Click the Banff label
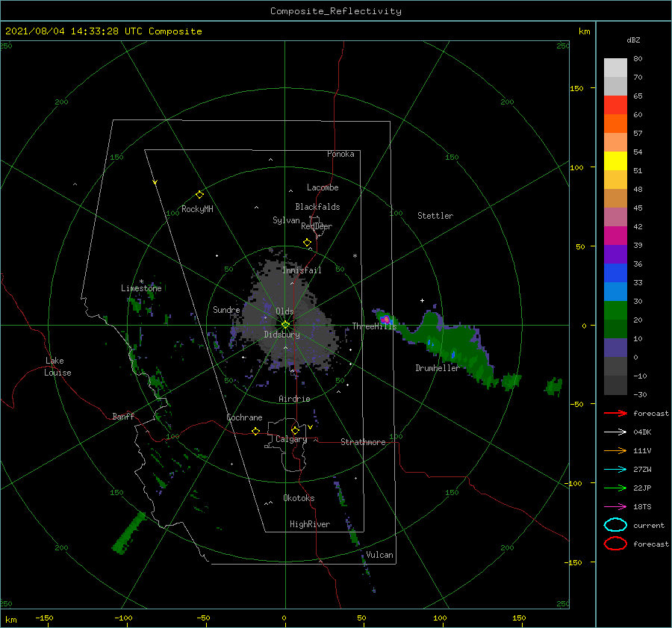The image size is (672, 628). coord(123,416)
